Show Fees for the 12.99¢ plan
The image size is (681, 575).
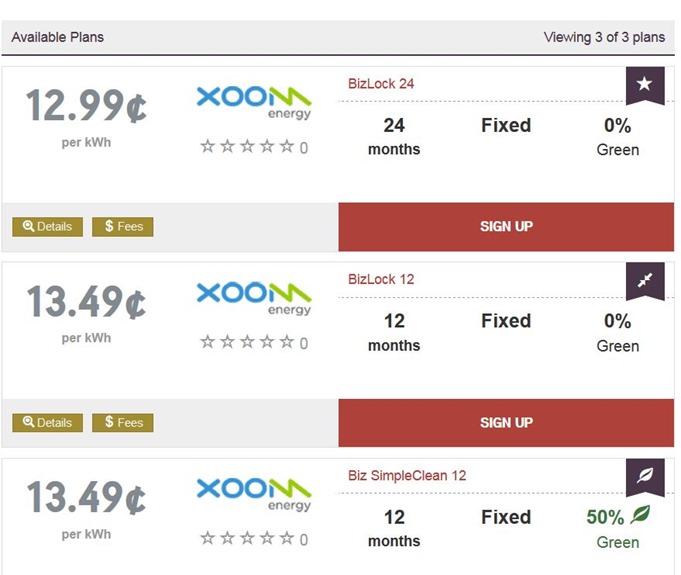[x=123, y=227]
